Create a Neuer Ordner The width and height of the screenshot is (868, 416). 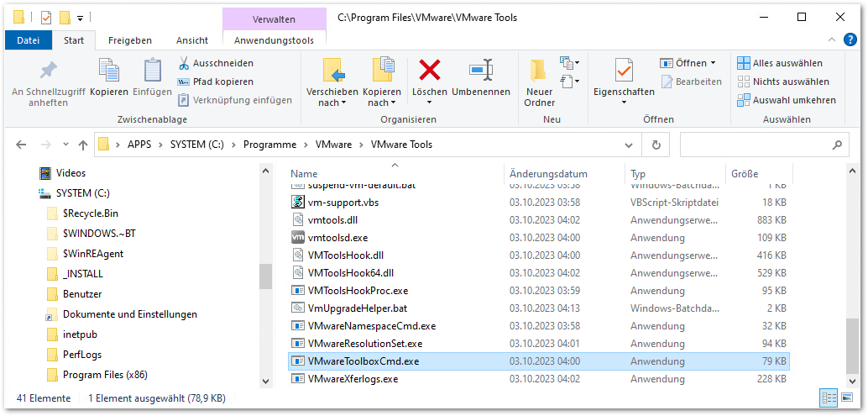[540, 83]
